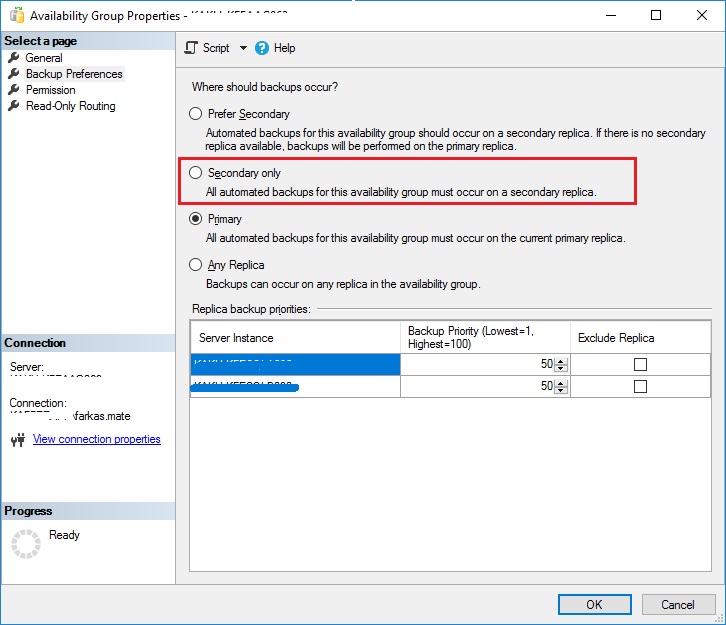Click wrench icon beside Permission
Screen dimensions: 726x625
click(x=14, y=89)
